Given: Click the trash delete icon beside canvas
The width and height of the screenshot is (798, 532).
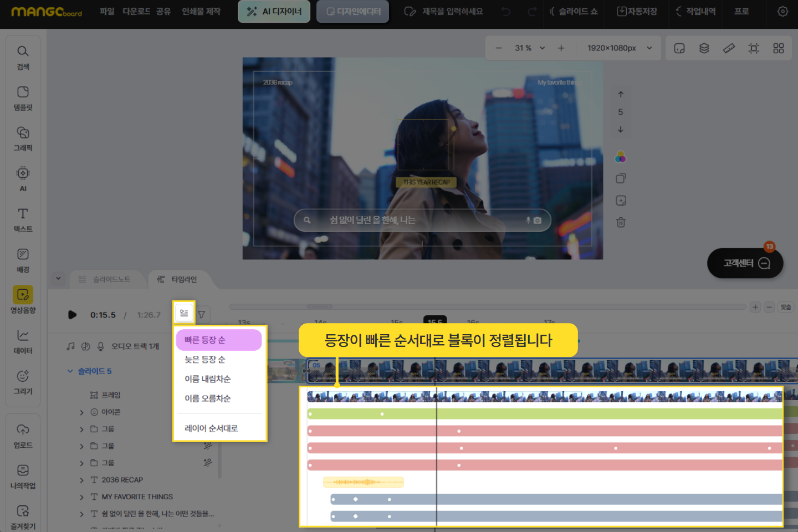Looking at the screenshot, I should (621, 222).
